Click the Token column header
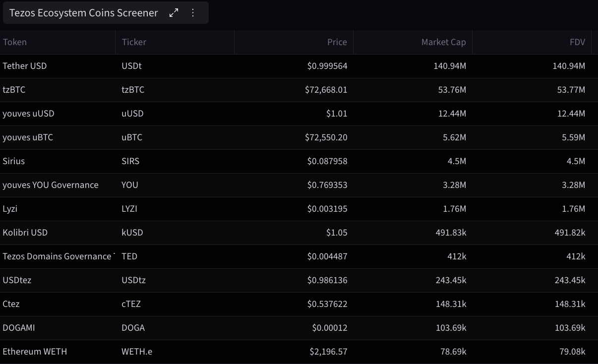Viewport: 598px width, 364px height. [x=15, y=42]
